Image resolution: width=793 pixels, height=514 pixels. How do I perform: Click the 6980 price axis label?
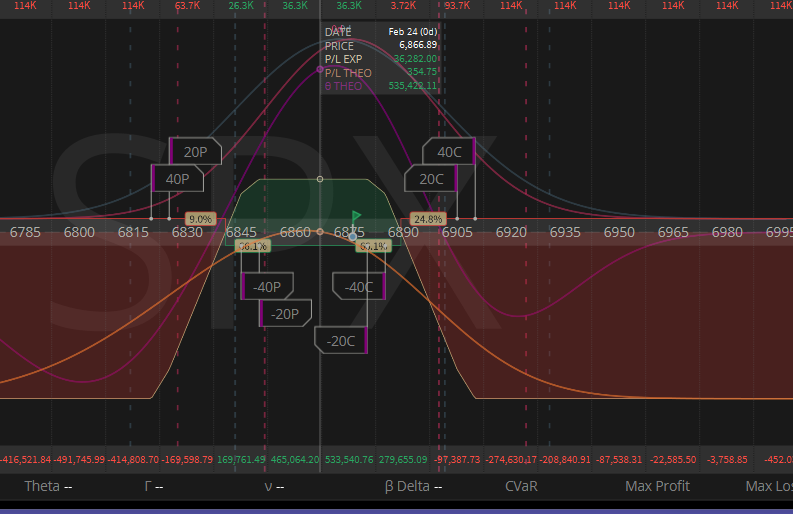727,232
